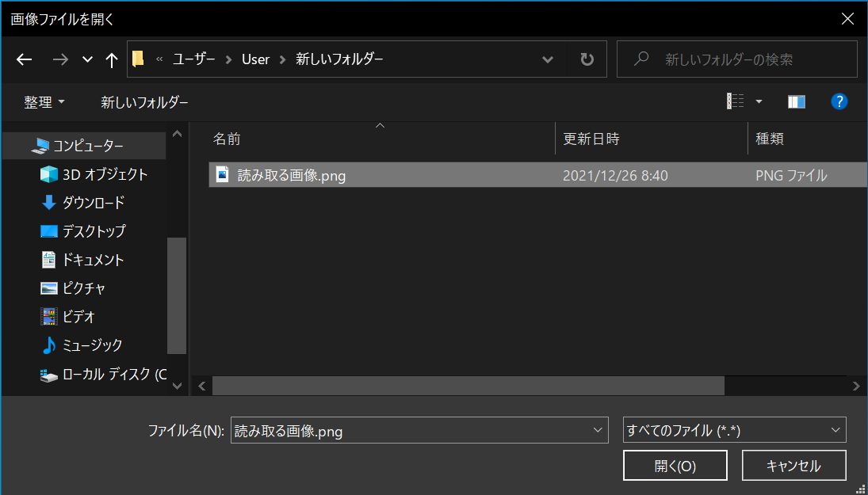Open the address bar history dropdown
This screenshot has height=495, width=868.
point(548,59)
